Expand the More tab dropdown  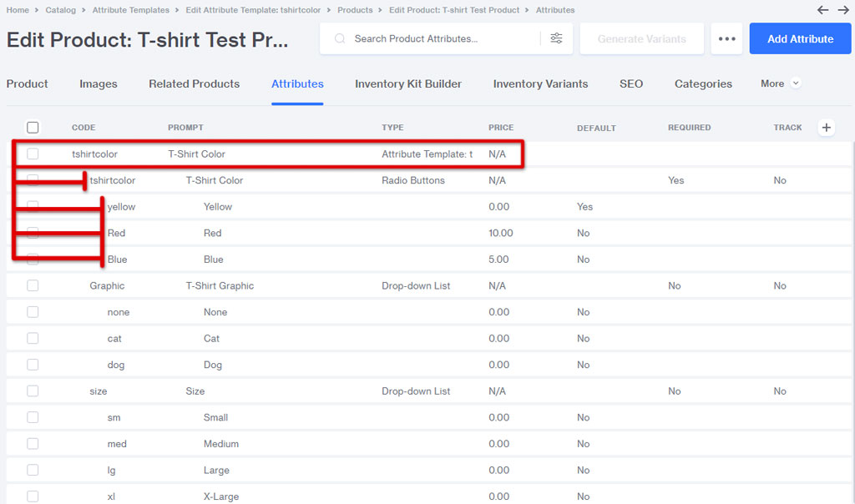(x=779, y=83)
